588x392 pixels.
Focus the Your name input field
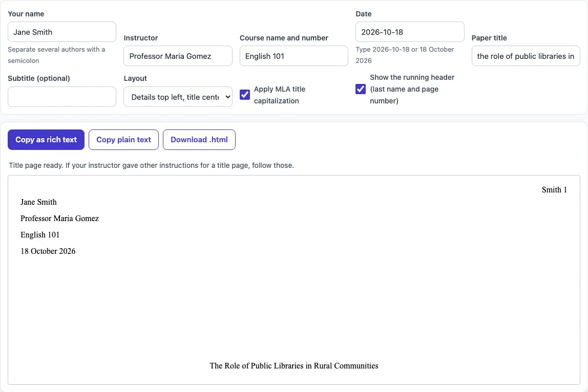pos(62,32)
